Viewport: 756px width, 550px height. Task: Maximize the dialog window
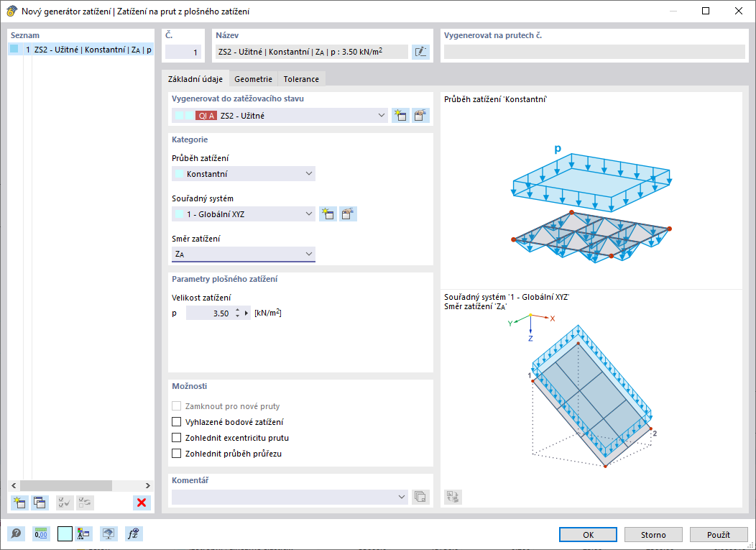pyautogui.click(x=706, y=11)
